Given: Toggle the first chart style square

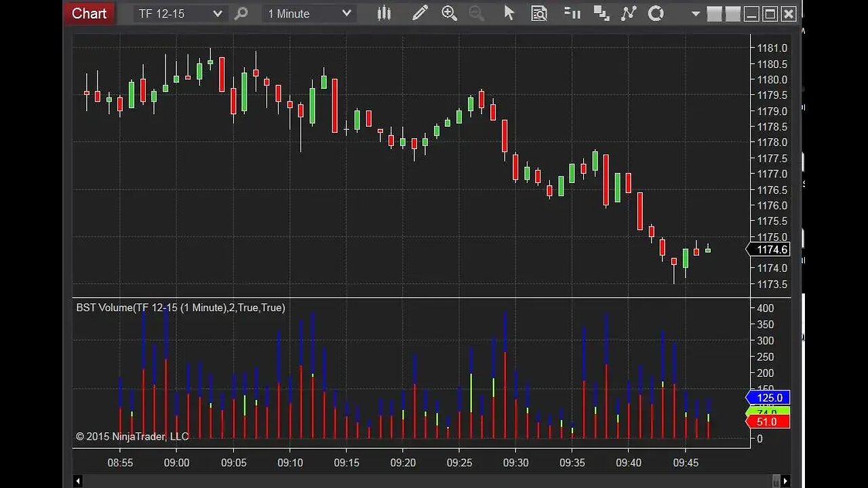Looking at the screenshot, I should (715, 13).
